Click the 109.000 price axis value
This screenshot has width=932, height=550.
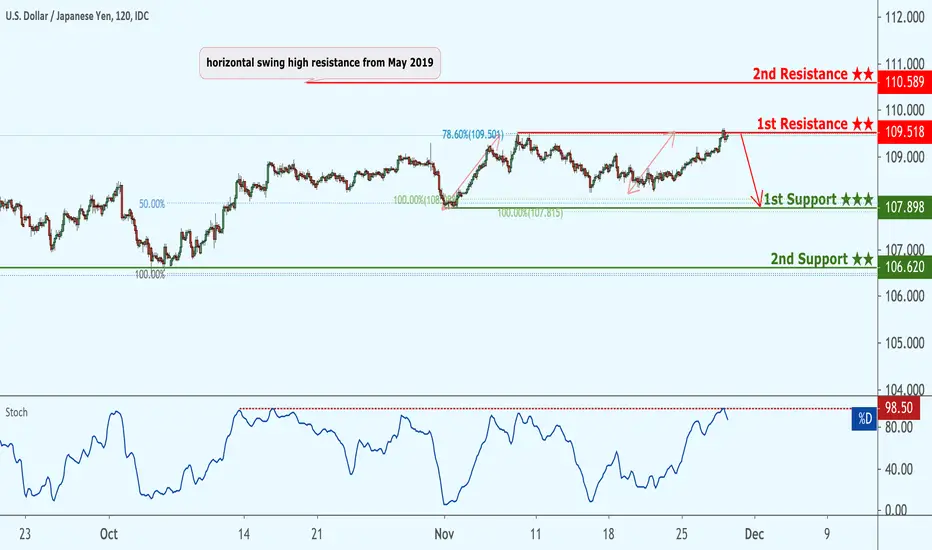(905, 157)
